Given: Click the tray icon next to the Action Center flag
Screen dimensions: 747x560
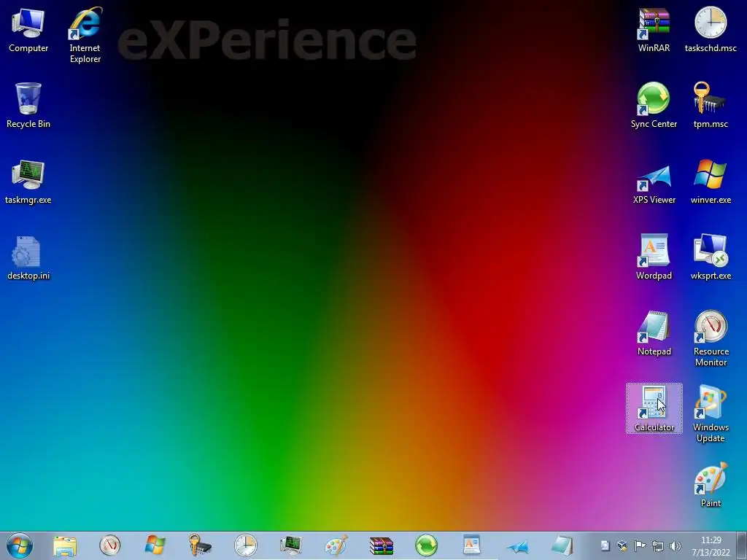Looking at the screenshot, I should pyautogui.click(x=622, y=545).
